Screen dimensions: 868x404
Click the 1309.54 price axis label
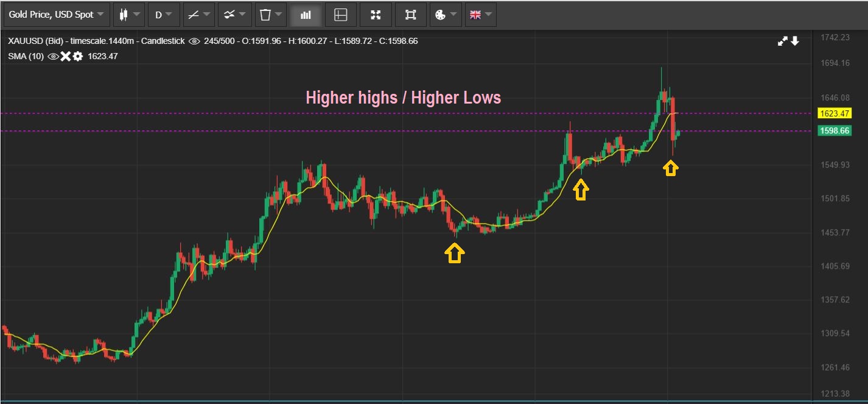point(835,333)
